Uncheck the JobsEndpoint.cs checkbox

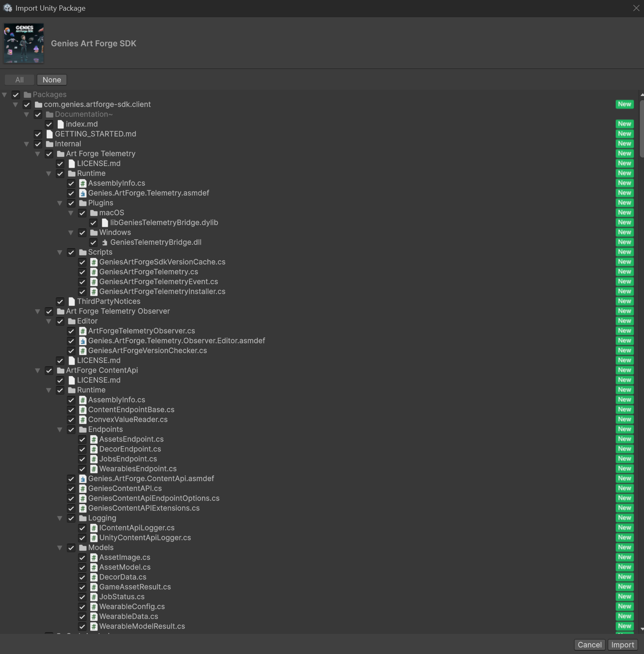tap(82, 459)
